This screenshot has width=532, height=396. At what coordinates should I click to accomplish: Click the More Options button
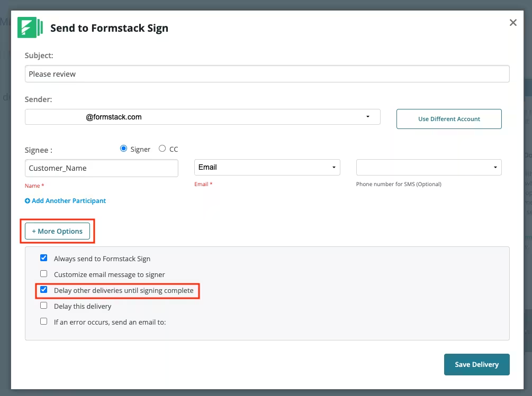click(x=57, y=231)
